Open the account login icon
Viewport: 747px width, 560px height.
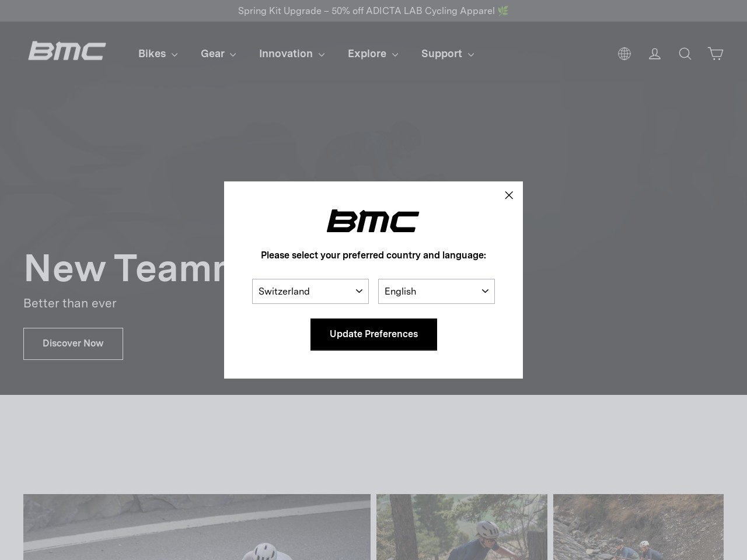click(655, 54)
